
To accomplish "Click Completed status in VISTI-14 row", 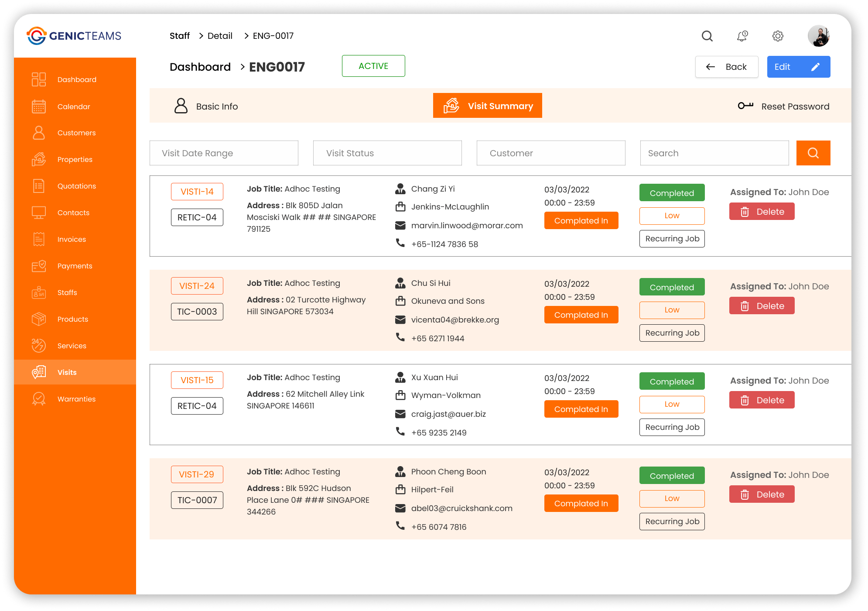I will pyautogui.click(x=672, y=193).
